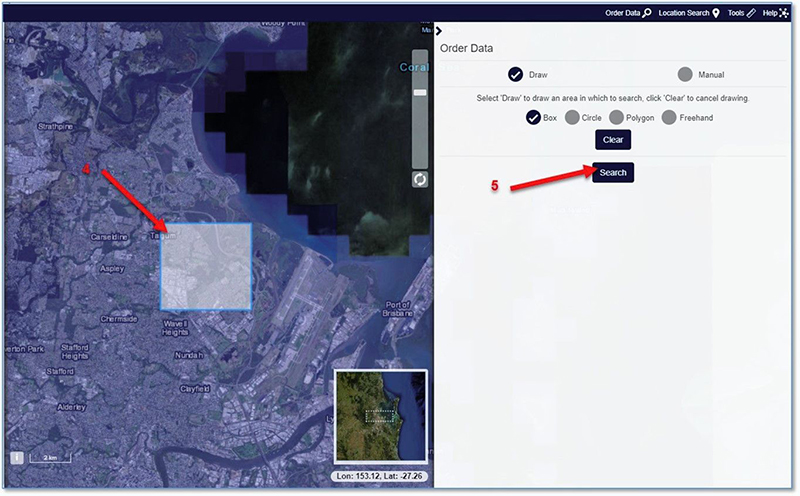
Task: Open the Tools menu
Action: (x=736, y=13)
